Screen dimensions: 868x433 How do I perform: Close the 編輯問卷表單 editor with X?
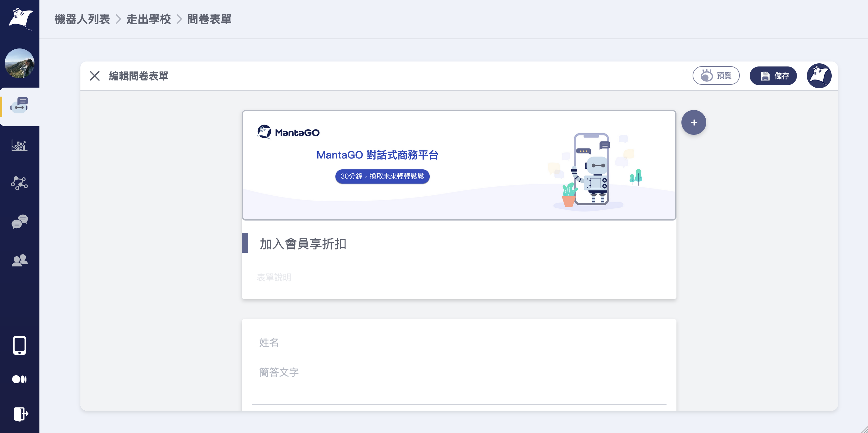(x=95, y=76)
